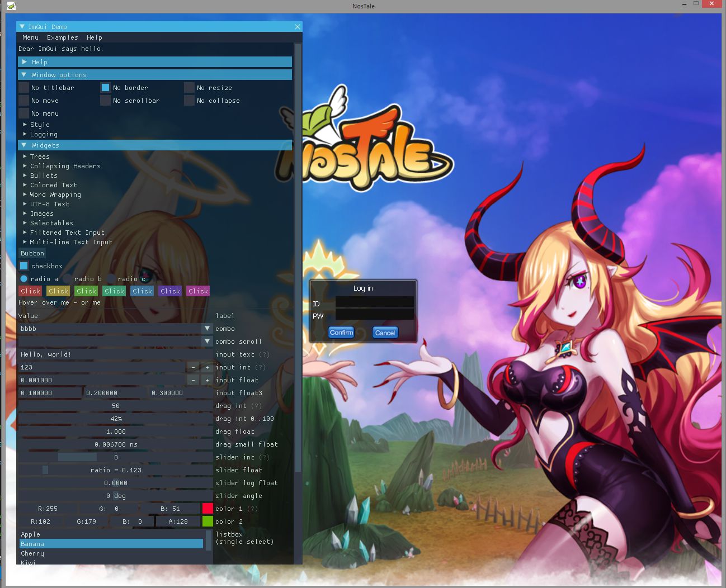Viewport: 726px width, 588px height.
Task: Enable the No menu checkbox
Action: click(23, 113)
